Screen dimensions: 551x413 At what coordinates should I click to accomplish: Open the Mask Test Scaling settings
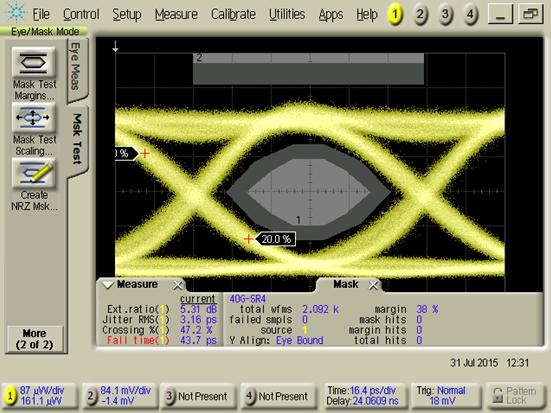(x=34, y=118)
